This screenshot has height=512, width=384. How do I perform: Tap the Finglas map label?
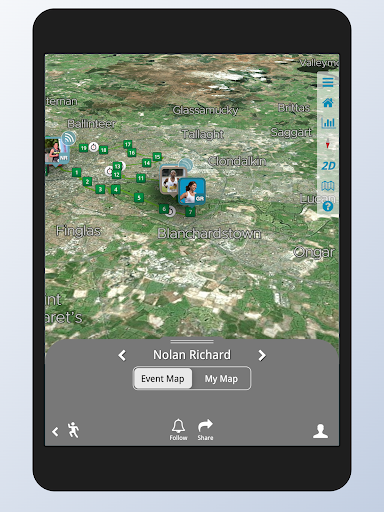(78, 231)
